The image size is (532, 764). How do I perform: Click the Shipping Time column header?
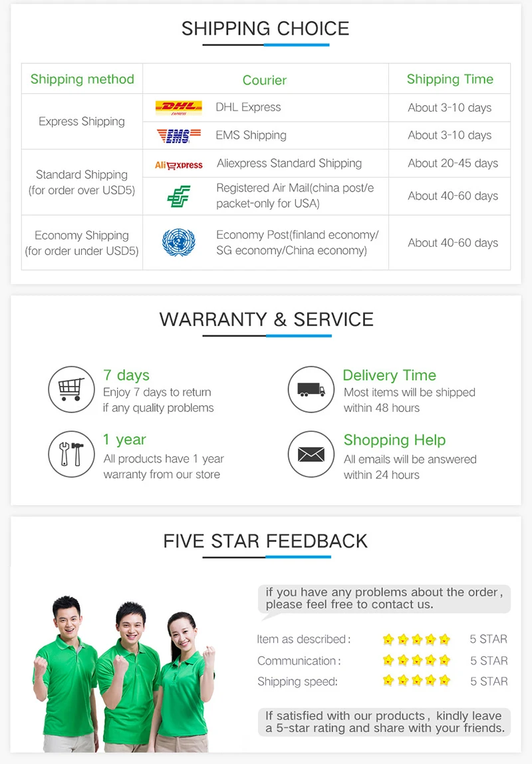[x=450, y=79]
